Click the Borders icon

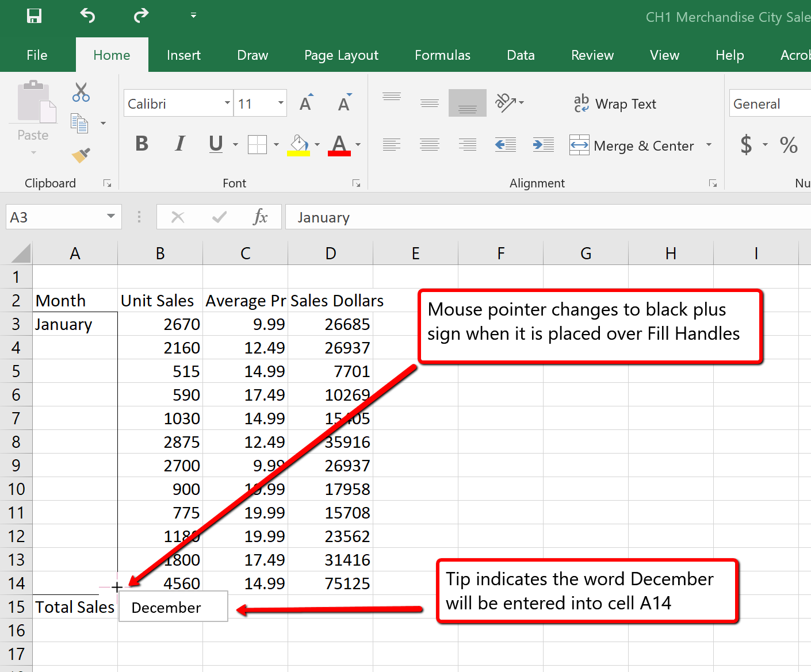[257, 144]
